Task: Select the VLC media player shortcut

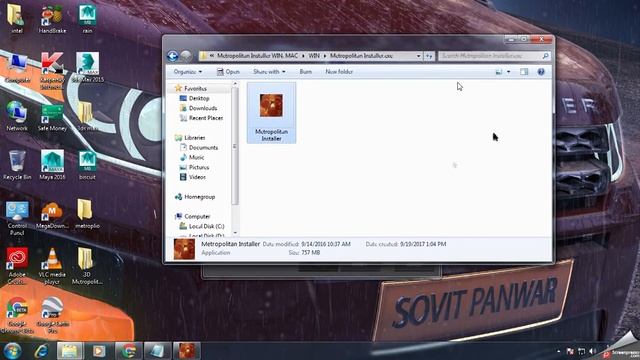Action: tap(52, 266)
